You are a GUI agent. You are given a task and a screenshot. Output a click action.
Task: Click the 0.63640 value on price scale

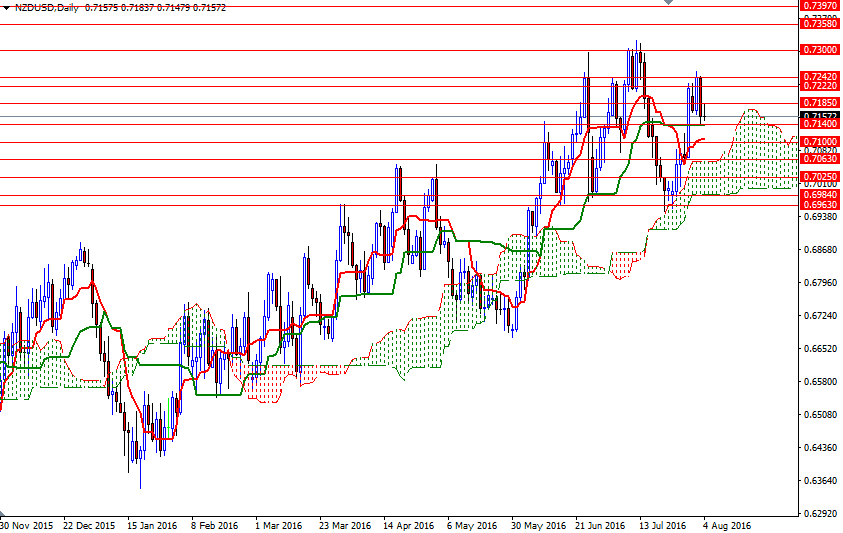click(820, 481)
